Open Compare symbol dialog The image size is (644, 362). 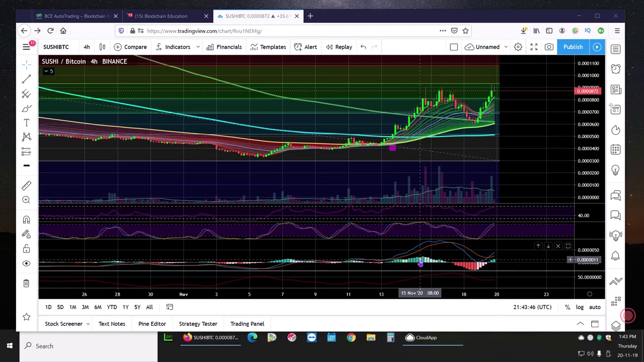(130, 47)
